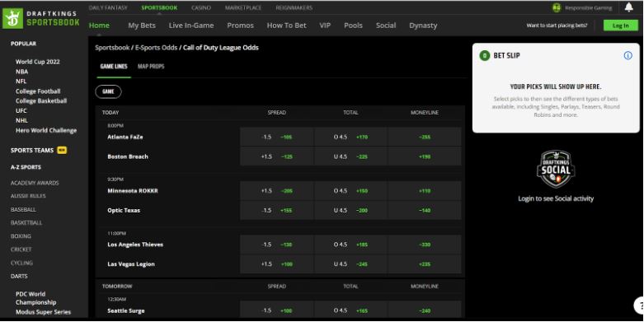Click the DraftKings Social shield logo
644x322 pixels.
coord(556,169)
